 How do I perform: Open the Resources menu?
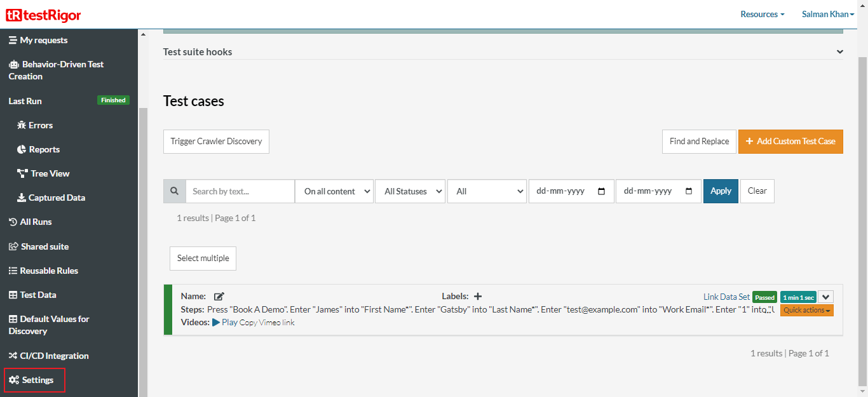click(x=762, y=14)
